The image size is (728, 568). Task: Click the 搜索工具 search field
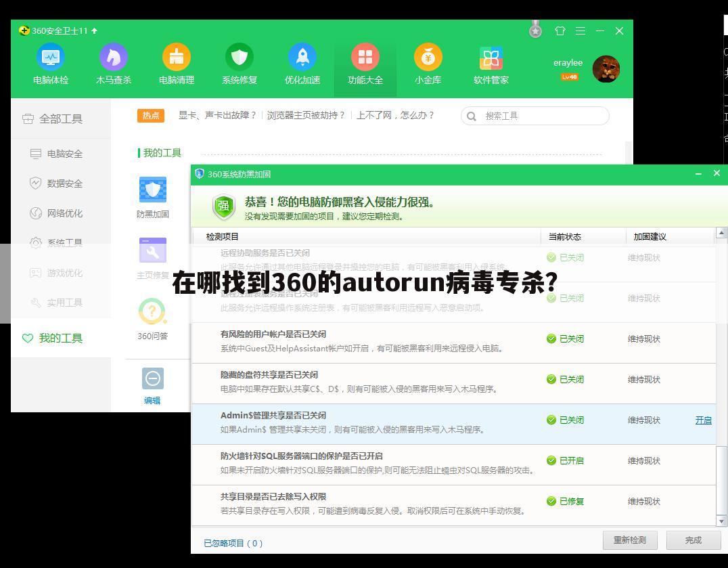pos(535,116)
